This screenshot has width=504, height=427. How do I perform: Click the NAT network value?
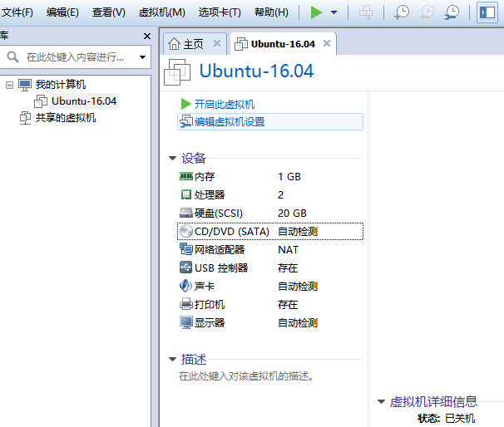point(288,250)
